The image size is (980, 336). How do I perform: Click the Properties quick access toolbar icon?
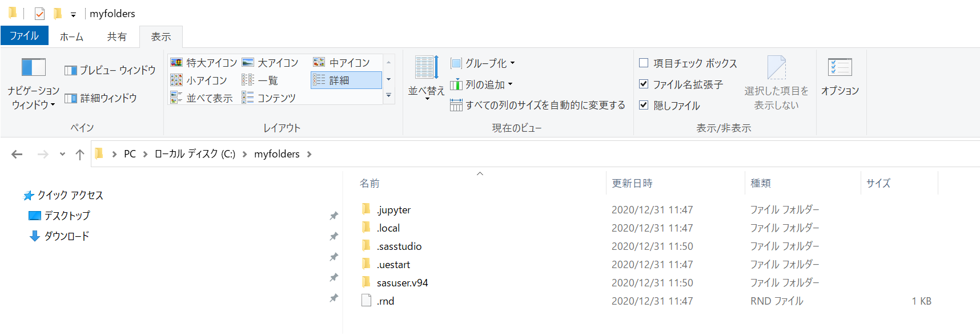pos(39,13)
